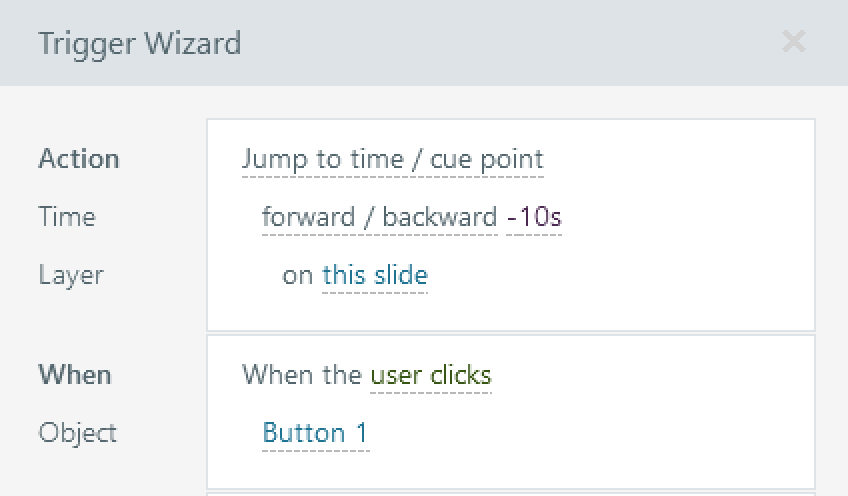Change the 'forward / backward' time option

click(379, 217)
